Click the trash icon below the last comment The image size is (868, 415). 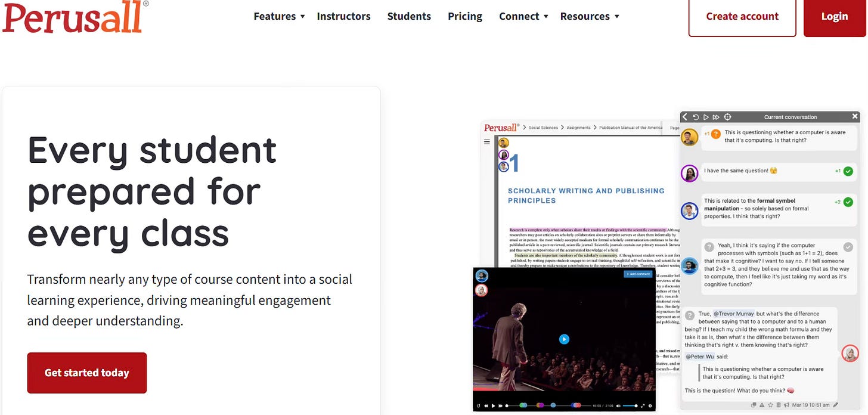[x=779, y=405]
